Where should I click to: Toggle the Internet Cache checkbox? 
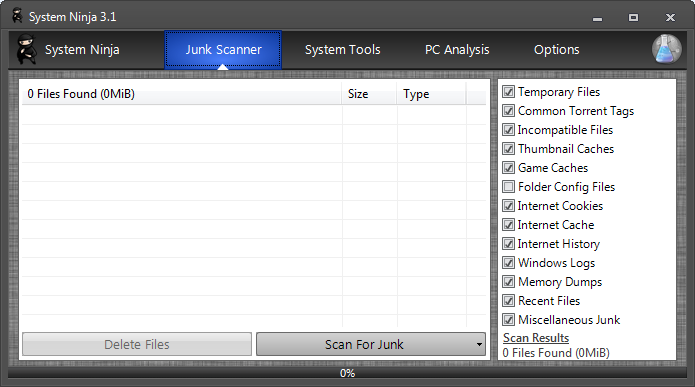pyautogui.click(x=508, y=225)
